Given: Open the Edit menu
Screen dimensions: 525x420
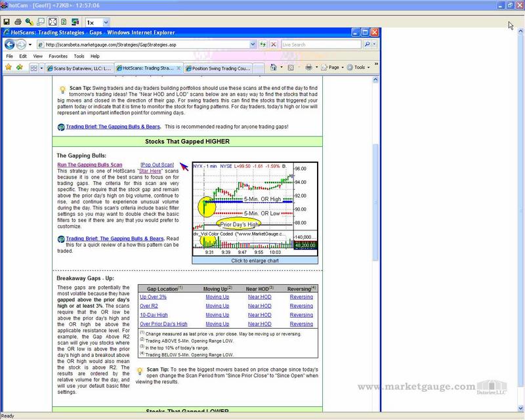Looking at the screenshot, I should 23,56.
